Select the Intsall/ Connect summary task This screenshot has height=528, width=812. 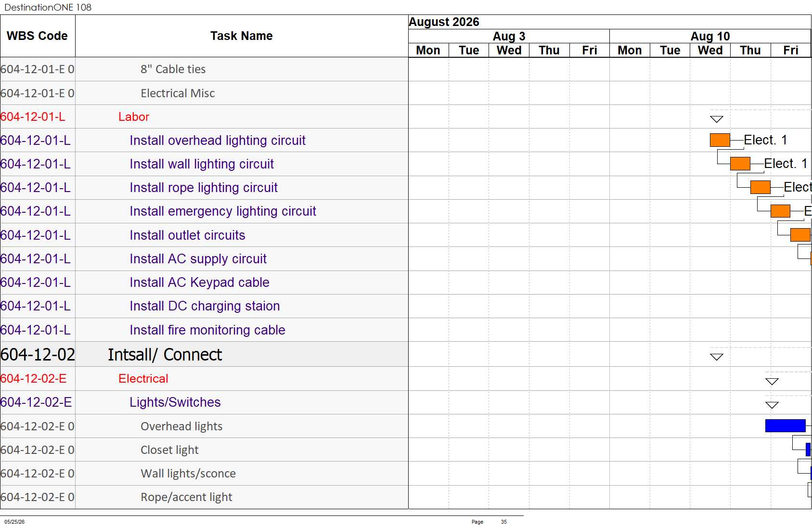pyautogui.click(x=165, y=355)
